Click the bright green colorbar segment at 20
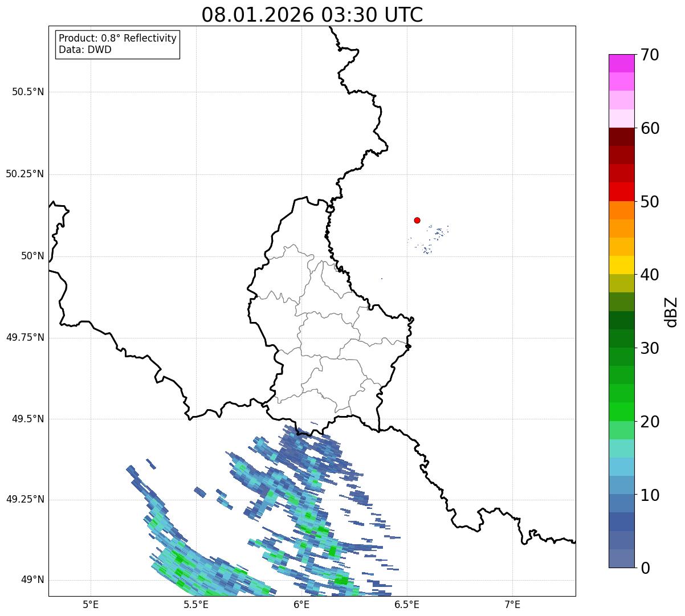The image size is (685, 616). (622, 411)
